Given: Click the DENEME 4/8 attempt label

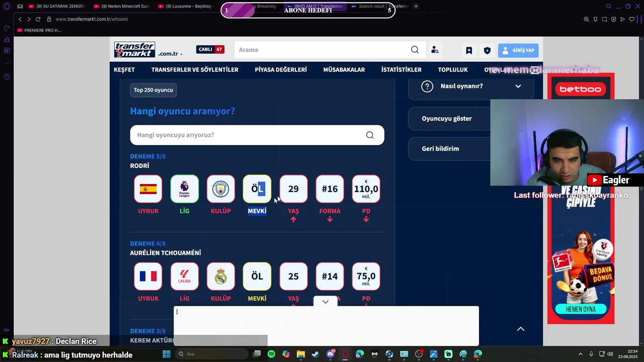Looking at the screenshot, I should tap(148, 244).
